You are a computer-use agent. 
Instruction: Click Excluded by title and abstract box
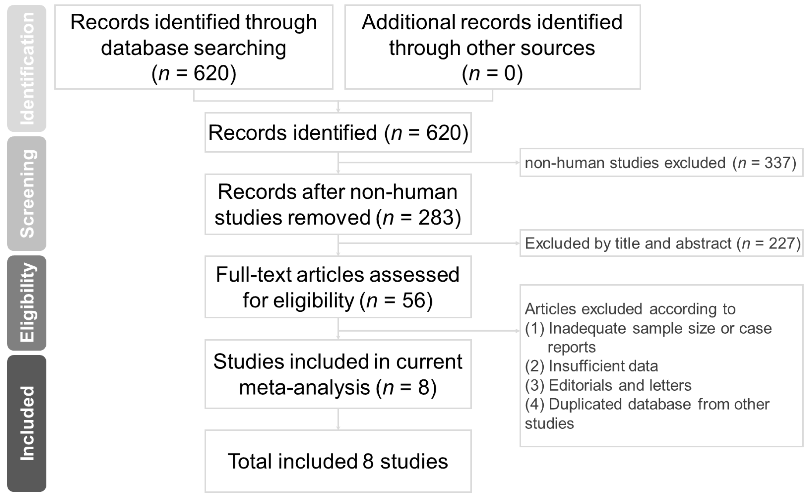661,243
